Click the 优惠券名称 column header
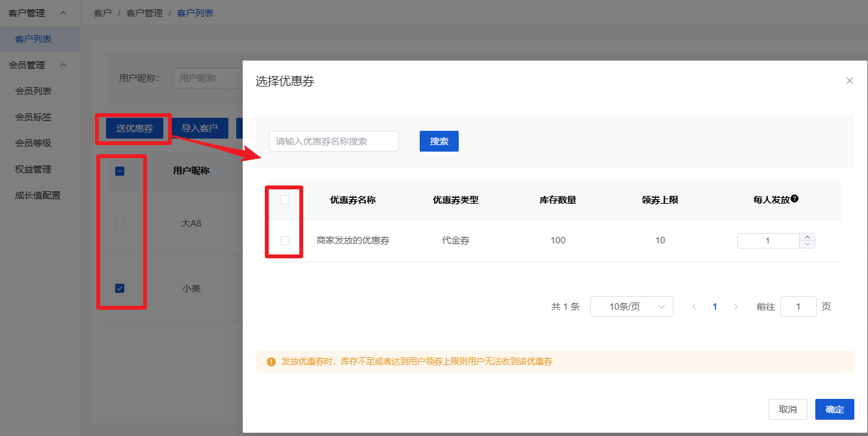The width and height of the screenshot is (868, 436). coord(353,200)
